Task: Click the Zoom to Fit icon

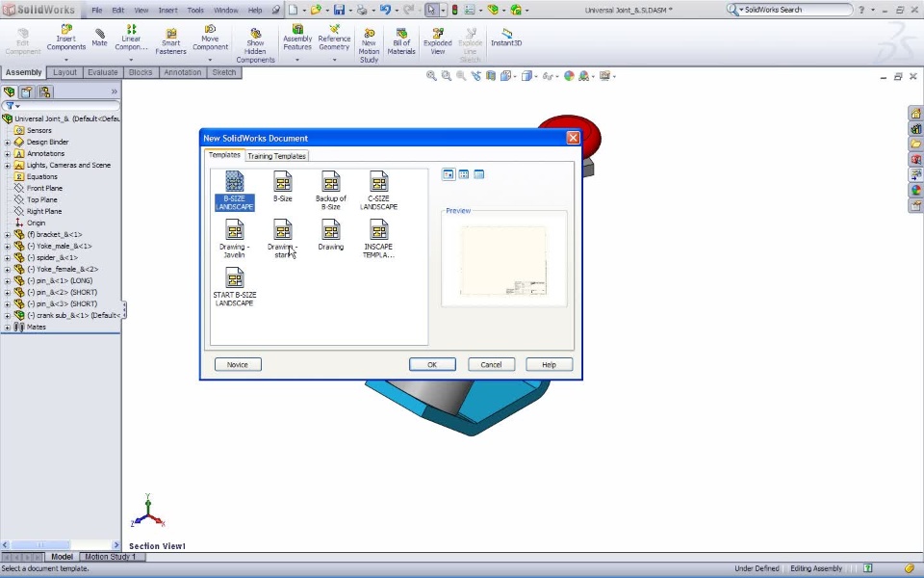Action: point(431,76)
